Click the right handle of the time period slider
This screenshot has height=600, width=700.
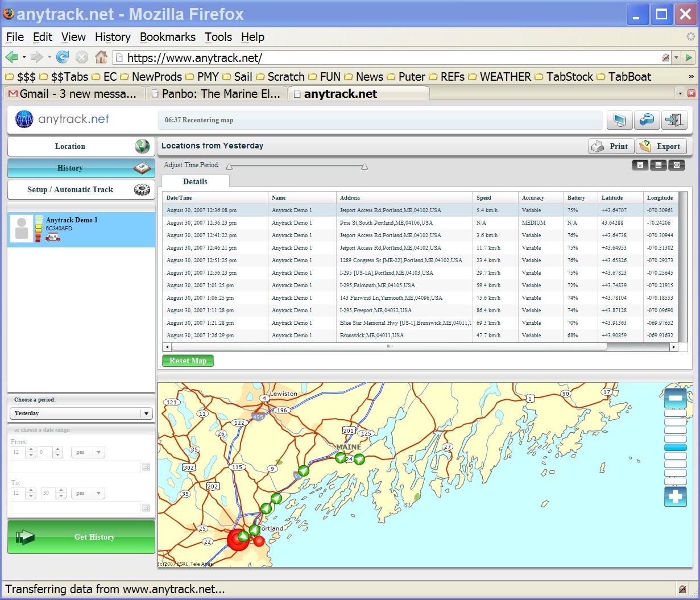365,167
